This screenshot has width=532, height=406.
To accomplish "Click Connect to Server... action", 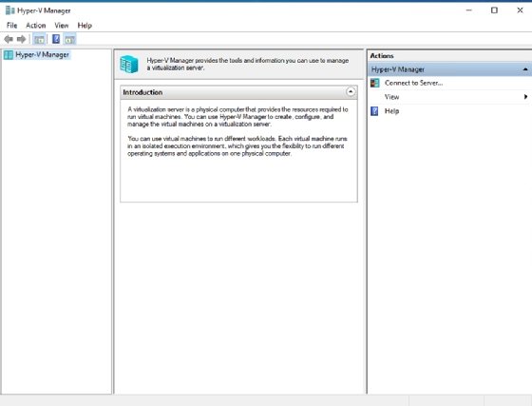I will 413,83.
